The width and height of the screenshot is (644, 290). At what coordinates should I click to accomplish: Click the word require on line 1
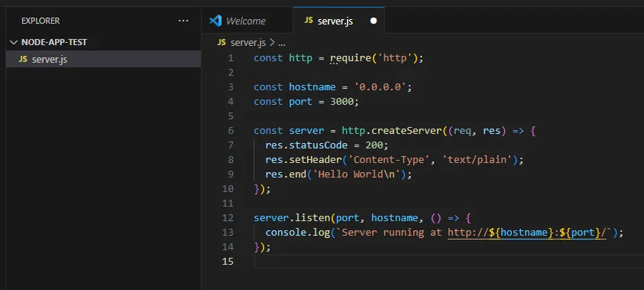351,58
